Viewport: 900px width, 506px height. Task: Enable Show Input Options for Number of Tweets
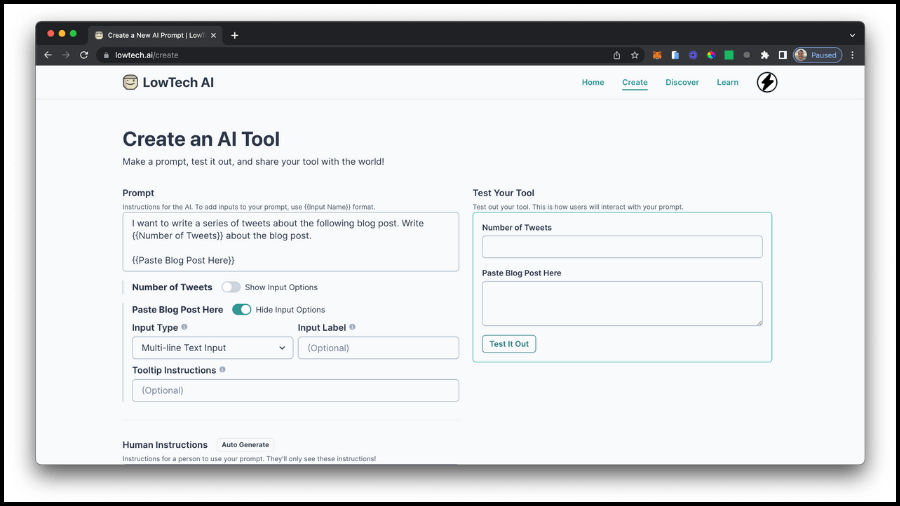[x=231, y=287]
